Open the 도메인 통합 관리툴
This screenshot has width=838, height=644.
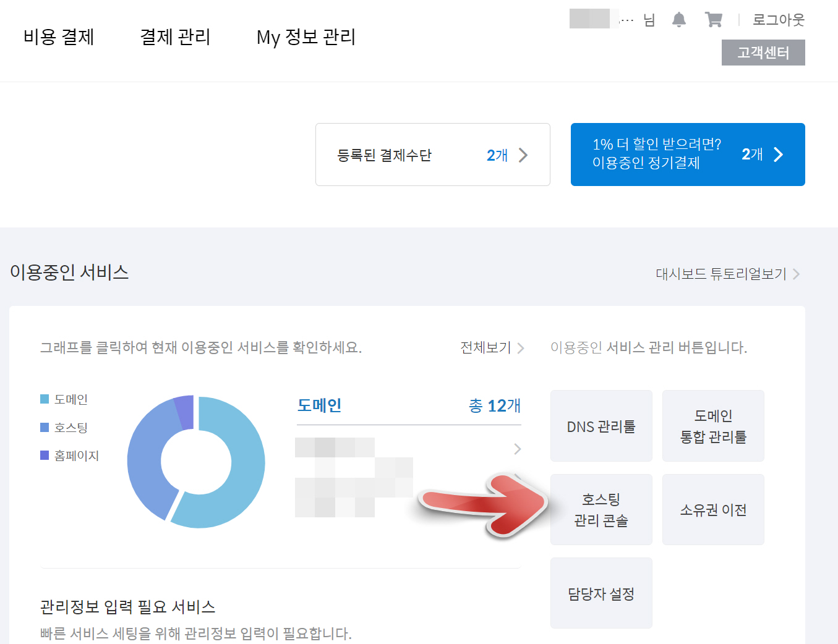[712, 425]
